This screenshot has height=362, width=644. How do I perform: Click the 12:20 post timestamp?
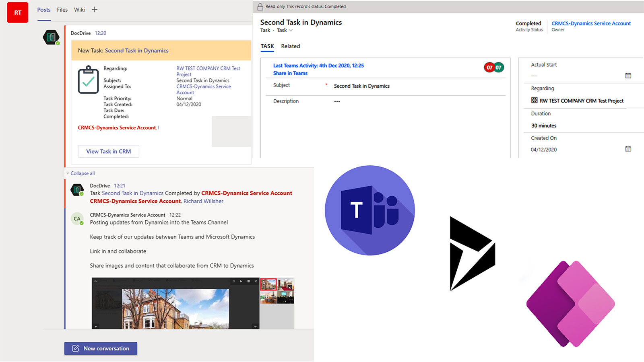coord(101,33)
